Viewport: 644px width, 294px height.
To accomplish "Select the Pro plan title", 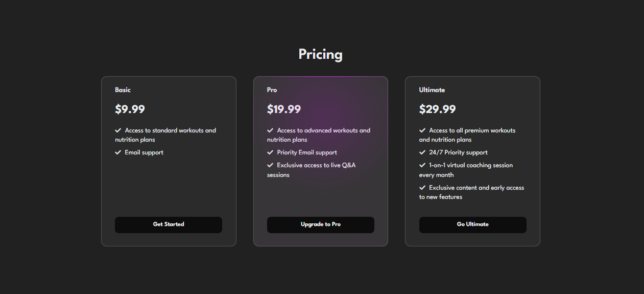I will tap(272, 90).
